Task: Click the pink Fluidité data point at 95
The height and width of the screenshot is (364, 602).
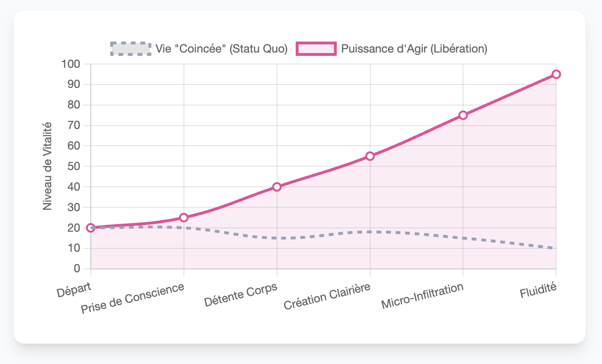Action: 556,74
